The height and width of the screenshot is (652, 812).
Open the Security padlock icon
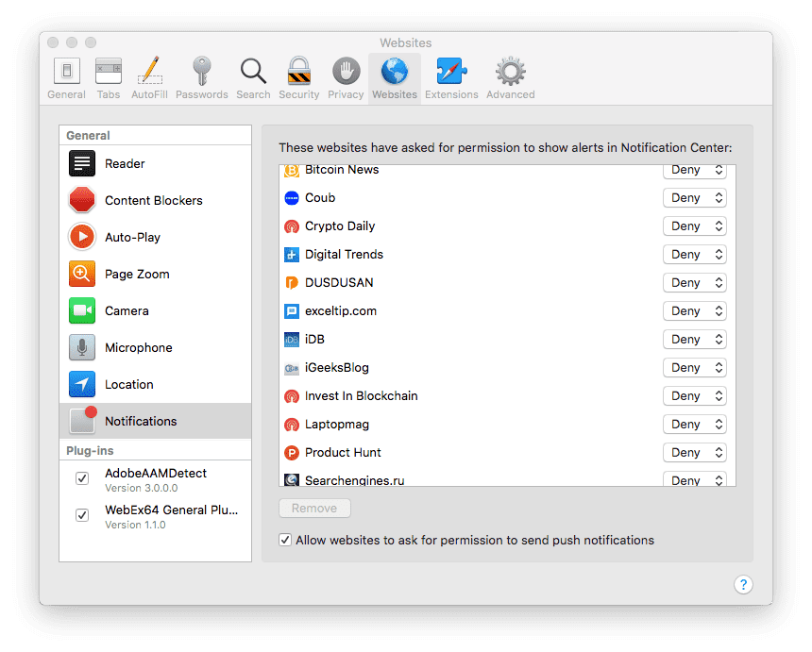pos(298,71)
